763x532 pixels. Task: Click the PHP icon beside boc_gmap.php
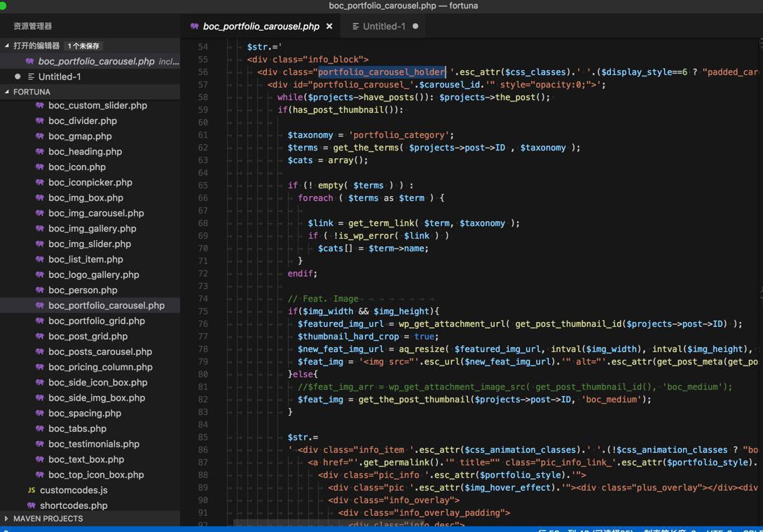[x=40, y=136]
